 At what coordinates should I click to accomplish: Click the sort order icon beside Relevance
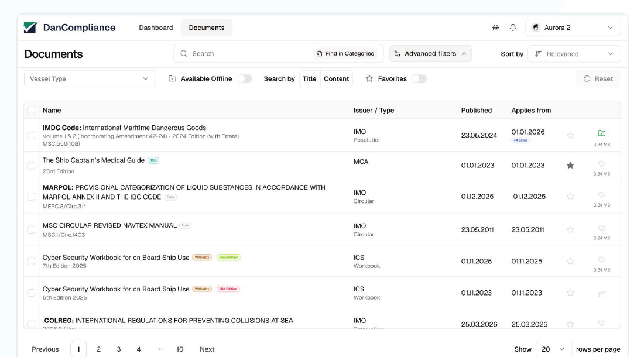pos(539,54)
